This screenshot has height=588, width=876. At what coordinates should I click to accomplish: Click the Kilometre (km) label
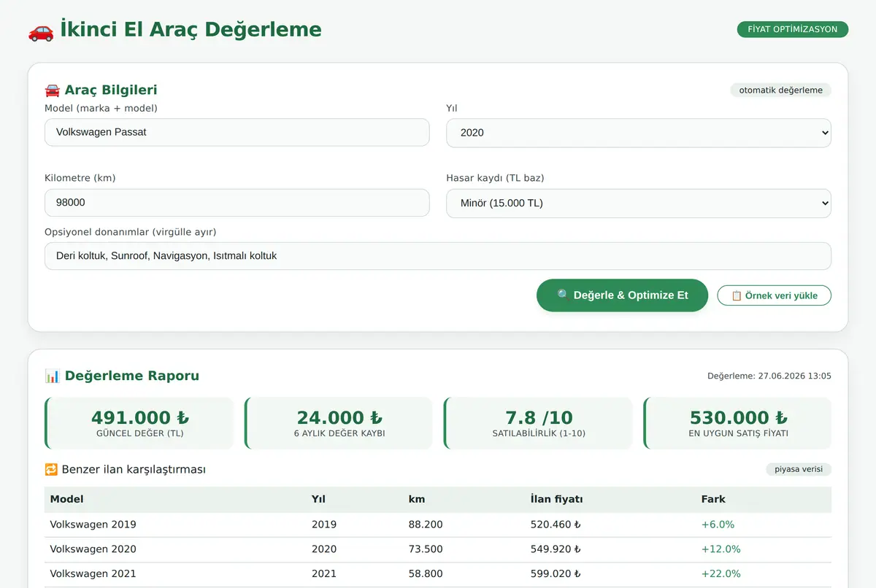(x=80, y=178)
